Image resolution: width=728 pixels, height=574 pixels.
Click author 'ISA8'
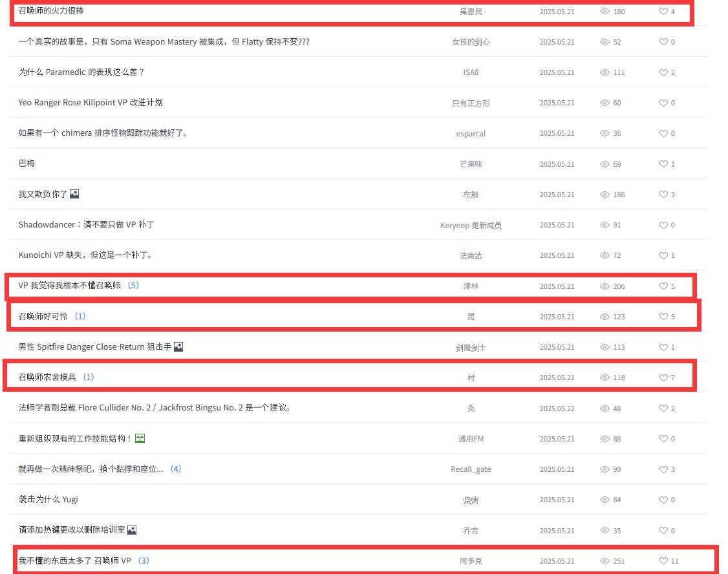(x=471, y=72)
